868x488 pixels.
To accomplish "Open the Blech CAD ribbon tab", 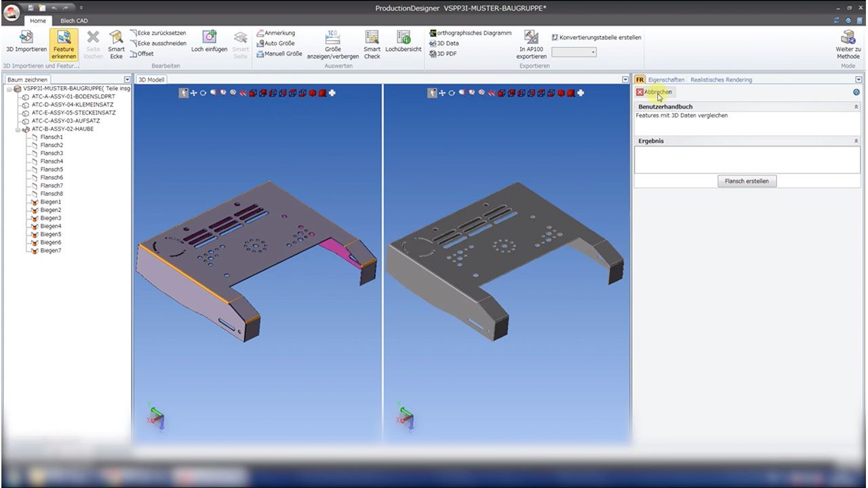I will click(74, 21).
